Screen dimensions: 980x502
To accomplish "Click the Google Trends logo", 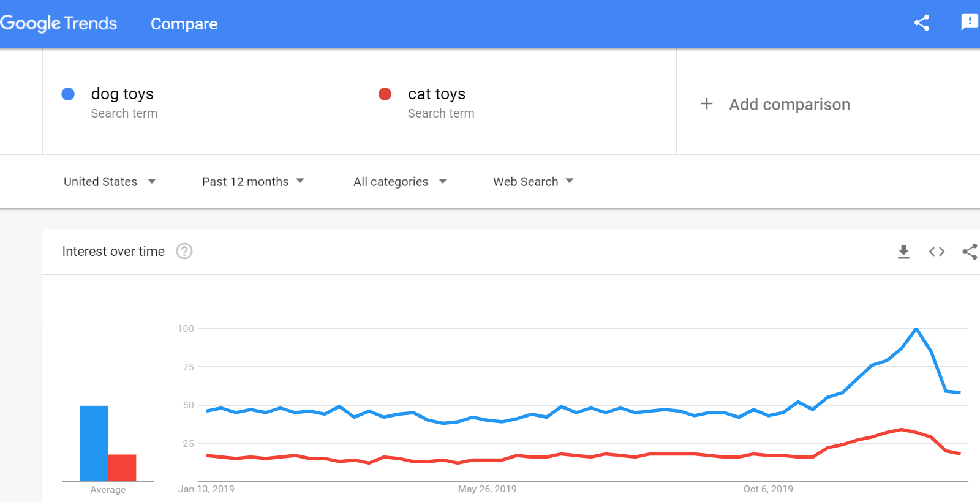I will pos(59,23).
